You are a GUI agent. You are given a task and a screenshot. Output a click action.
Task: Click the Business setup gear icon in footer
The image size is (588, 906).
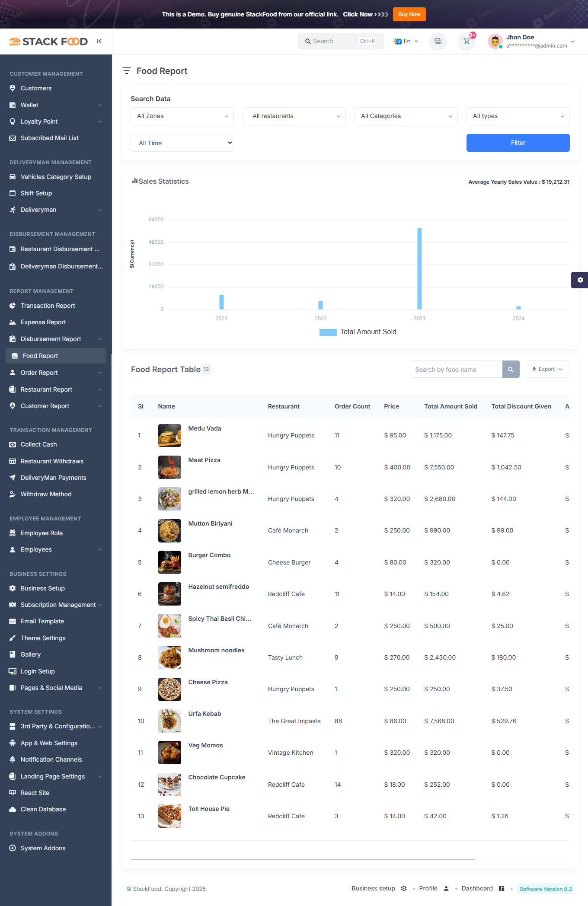[404, 889]
